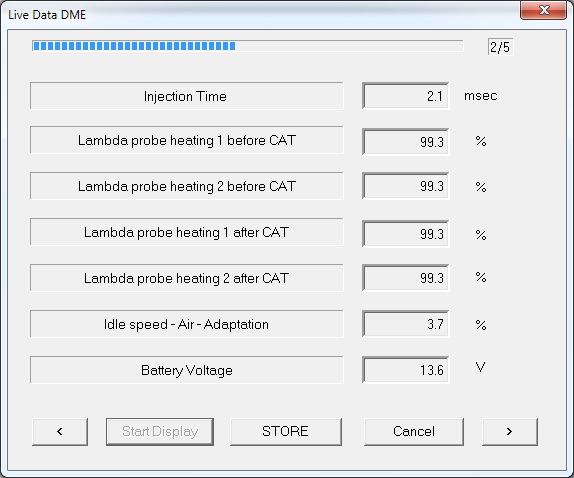The image size is (574, 478).
Task: Go to previous page with left arrow button
Action: (60, 432)
